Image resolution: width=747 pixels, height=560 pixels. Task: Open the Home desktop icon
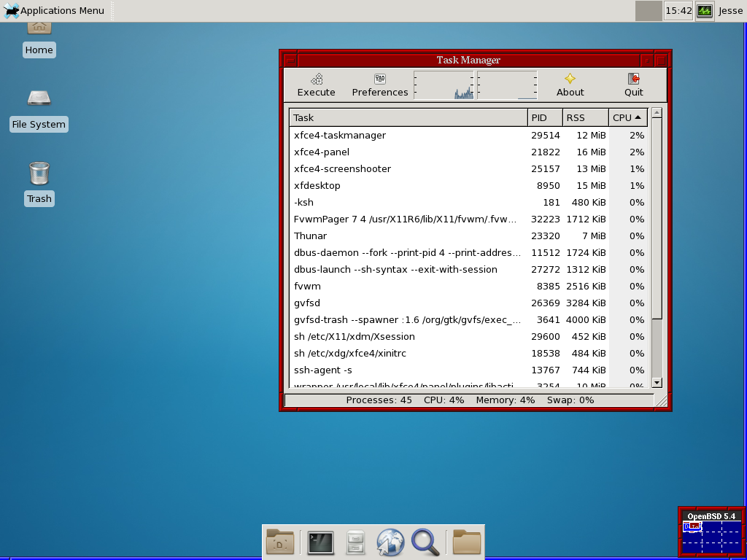tap(39, 40)
